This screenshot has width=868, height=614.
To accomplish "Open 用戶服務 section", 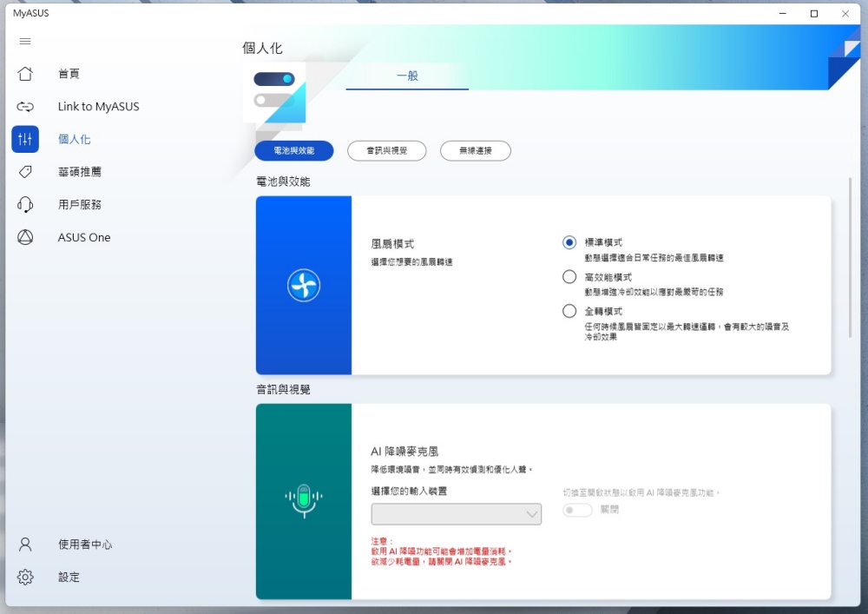I will click(80, 204).
